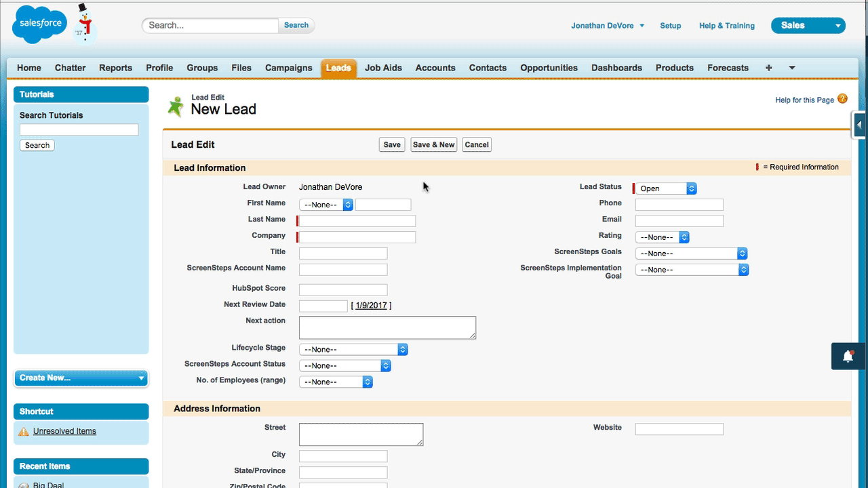Open the Help for this Page link
The height and width of the screenshot is (488, 868).
(x=804, y=100)
